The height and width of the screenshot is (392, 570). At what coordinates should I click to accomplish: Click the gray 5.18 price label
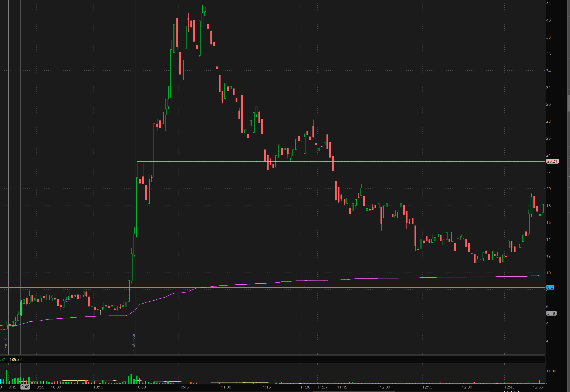click(x=551, y=313)
